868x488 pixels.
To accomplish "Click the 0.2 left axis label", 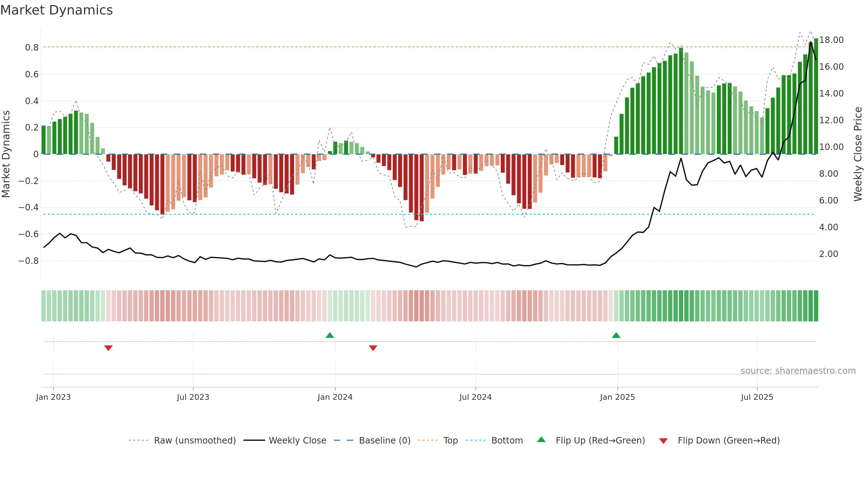I will click(x=32, y=127).
